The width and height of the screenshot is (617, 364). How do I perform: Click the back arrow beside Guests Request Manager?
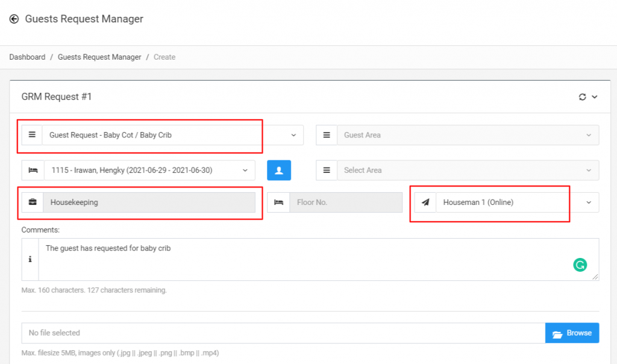pos(14,19)
